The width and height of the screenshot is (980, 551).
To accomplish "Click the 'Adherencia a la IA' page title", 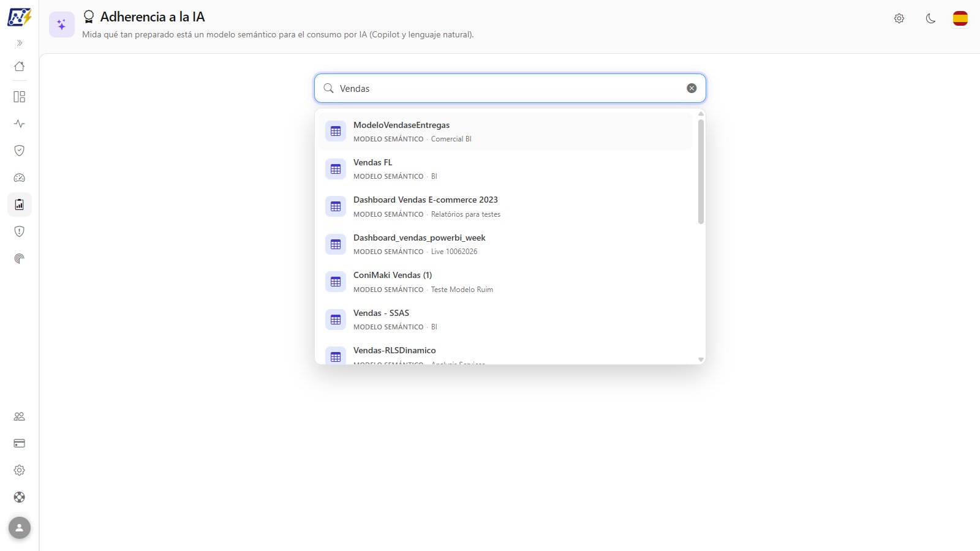I will [x=153, y=17].
